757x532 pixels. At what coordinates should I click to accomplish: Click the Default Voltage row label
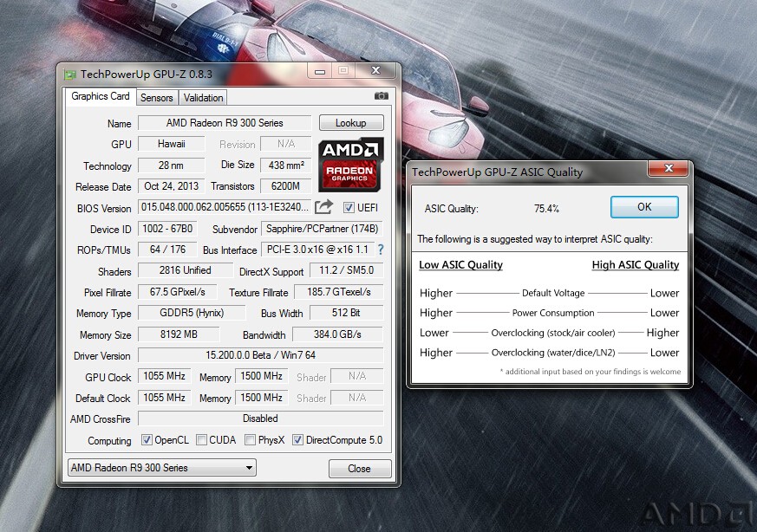point(553,293)
